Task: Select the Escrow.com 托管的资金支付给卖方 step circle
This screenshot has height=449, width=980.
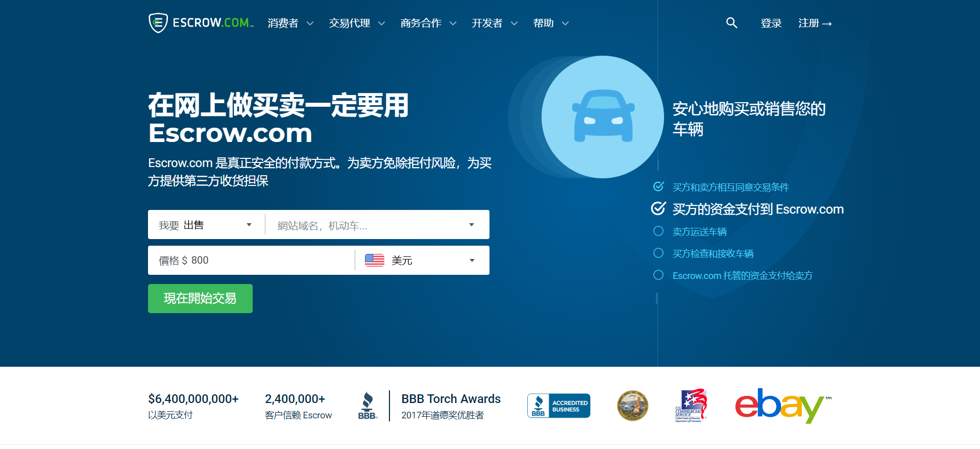Action: click(658, 275)
